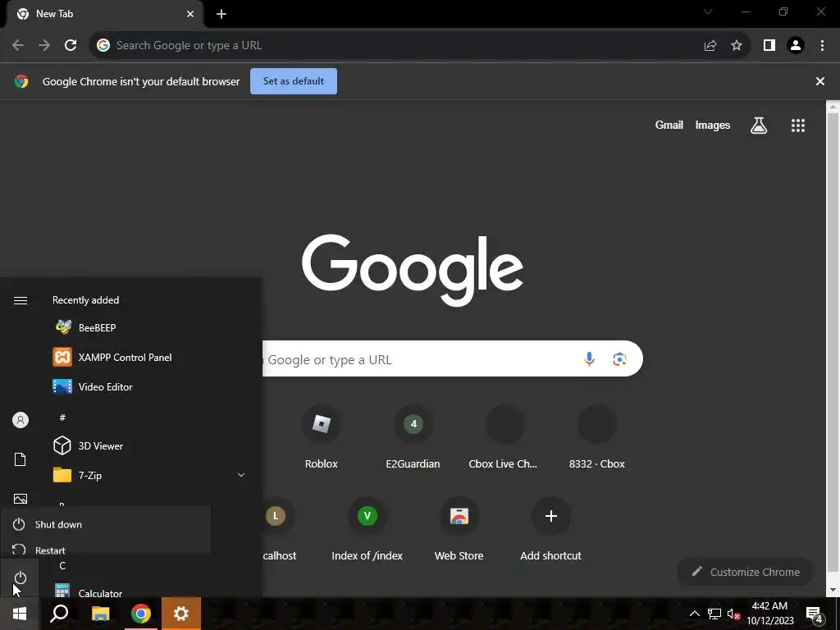This screenshot has width=840, height=630.
Task: Click the Windows Start button
Action: tap(20, 614)
